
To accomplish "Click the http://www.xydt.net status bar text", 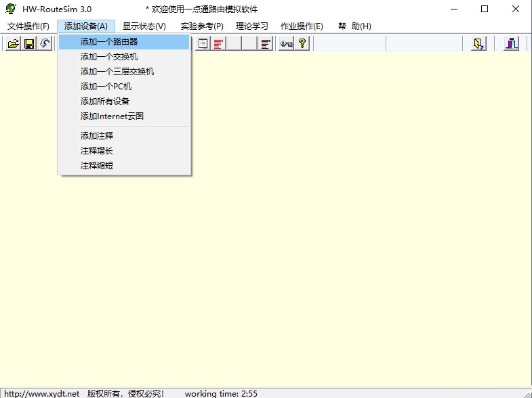I will click(x=42, y=393).
